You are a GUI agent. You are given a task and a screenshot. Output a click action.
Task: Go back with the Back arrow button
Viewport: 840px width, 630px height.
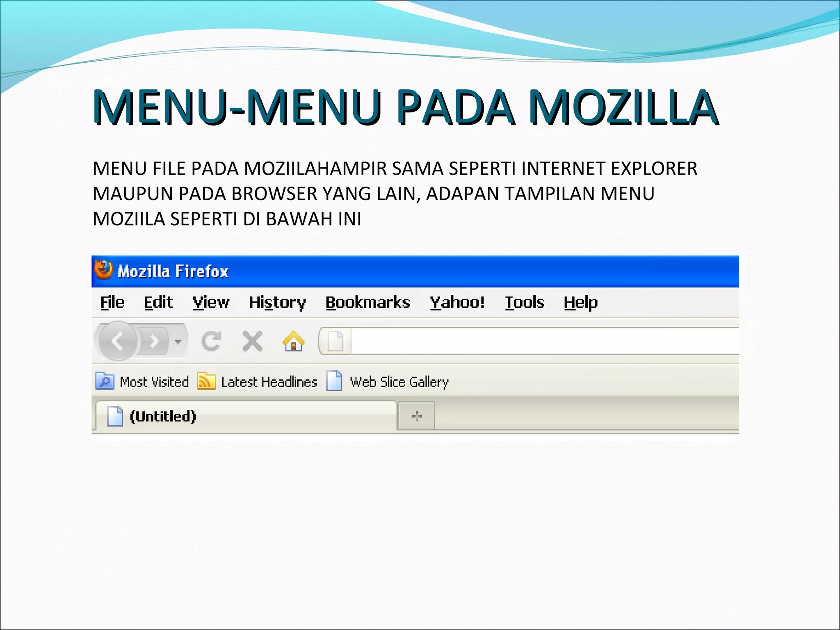118,341
